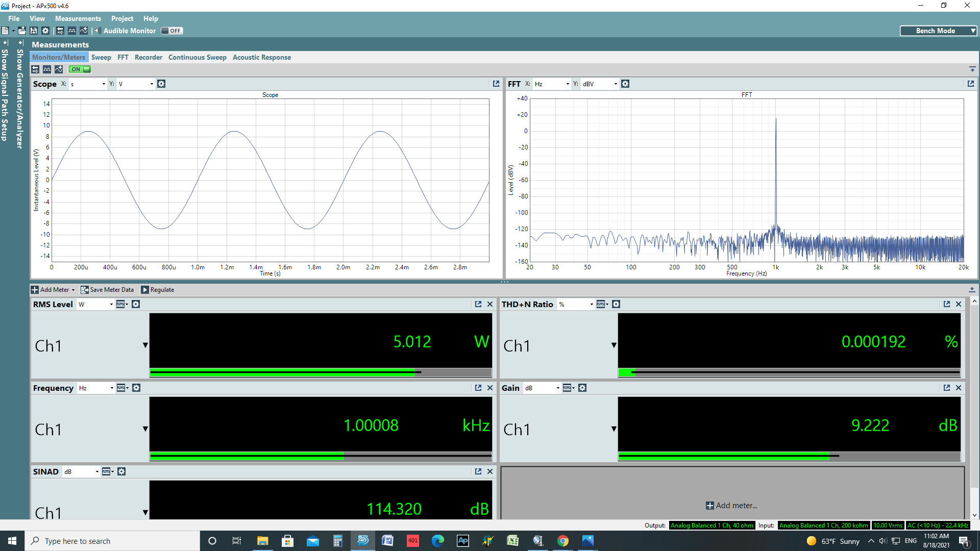The image size is (980, 551).
Task: Open THD+N Ratio meter settings gear
Action: [616, 304]
